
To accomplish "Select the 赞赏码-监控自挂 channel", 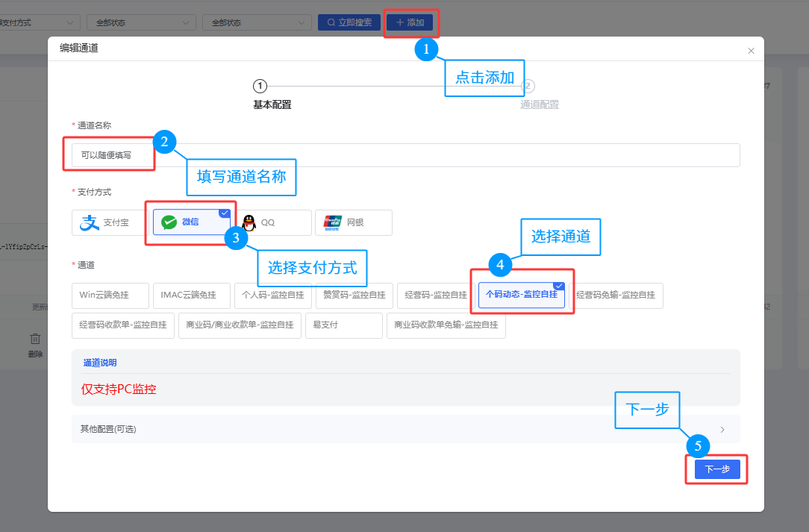I will pos(354,295).
